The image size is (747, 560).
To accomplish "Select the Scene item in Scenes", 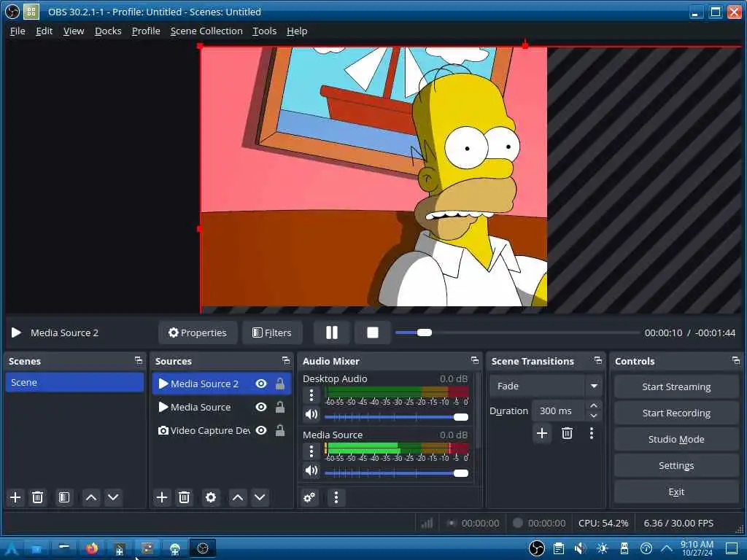I will 75,382.
